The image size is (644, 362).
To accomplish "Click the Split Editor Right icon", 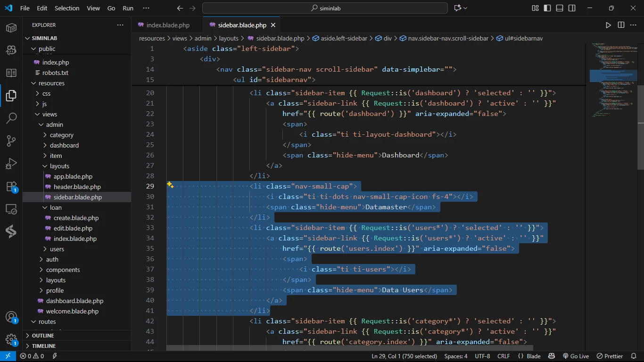I will (x=621, y=25).
